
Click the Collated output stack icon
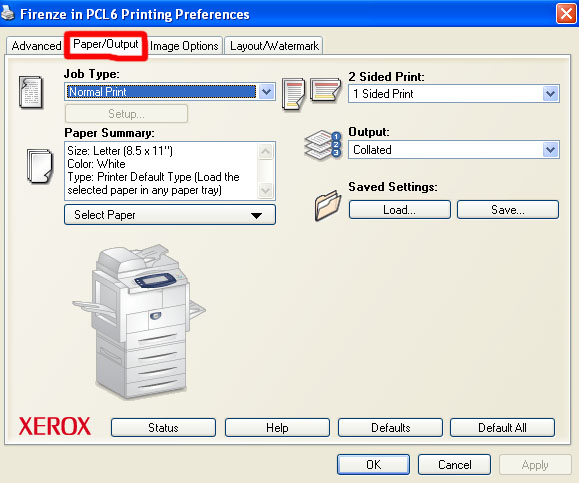coord(323,145)
